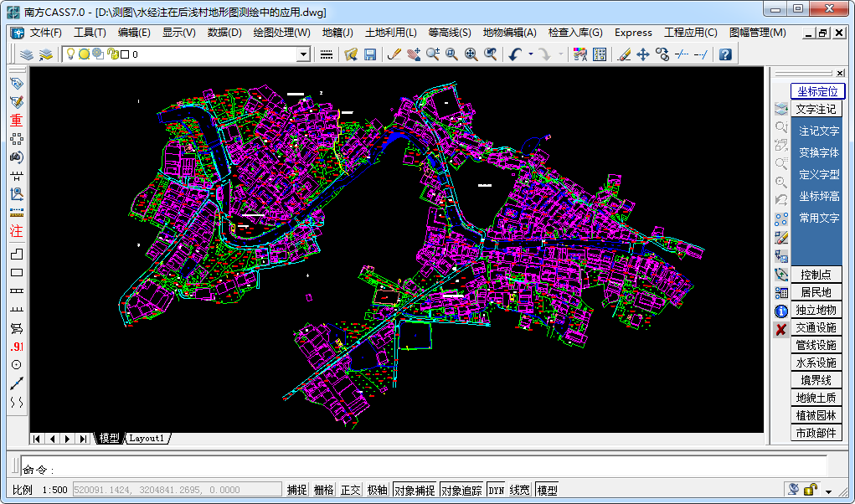Open the 交通设施 category
This screenshot has width=855, height=504.
point(816,328)
